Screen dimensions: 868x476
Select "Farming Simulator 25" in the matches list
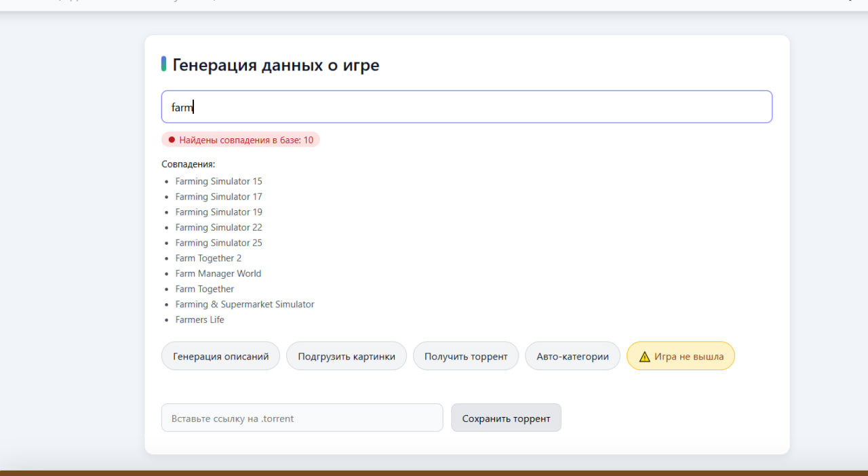(218, 243)
